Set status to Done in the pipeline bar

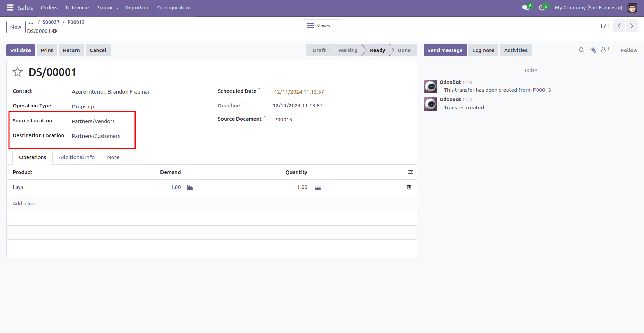[x=403, y=50]
